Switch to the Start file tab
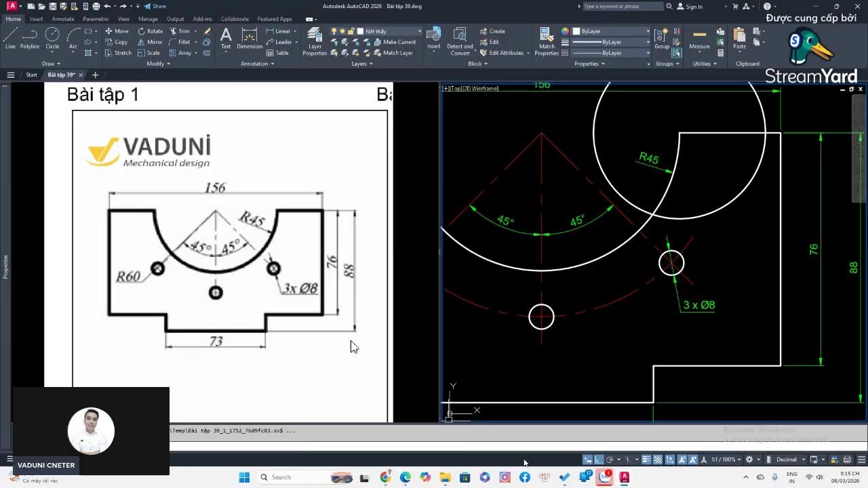Viewport: 868px width, 488px height. tap(32, 75)
